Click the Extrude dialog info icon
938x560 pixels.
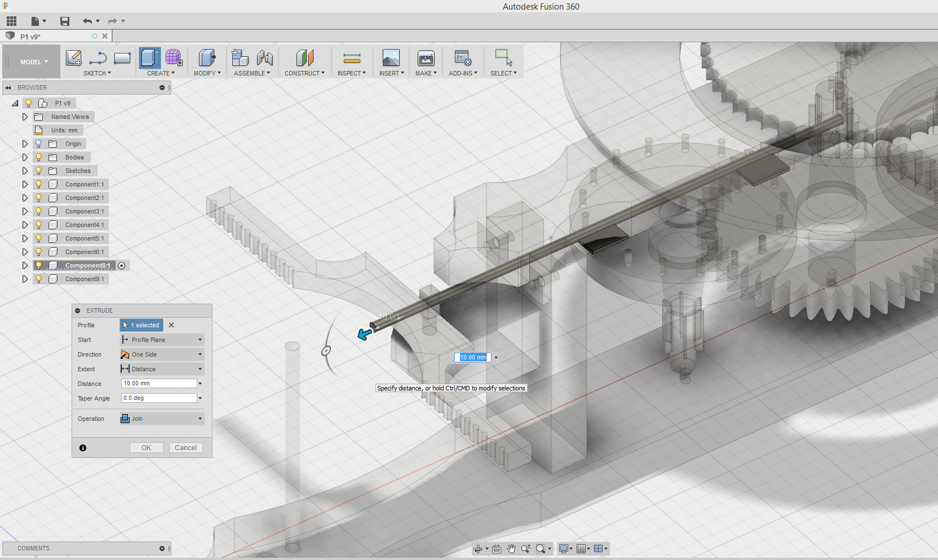pyautogui.click(x=83, y=448)
